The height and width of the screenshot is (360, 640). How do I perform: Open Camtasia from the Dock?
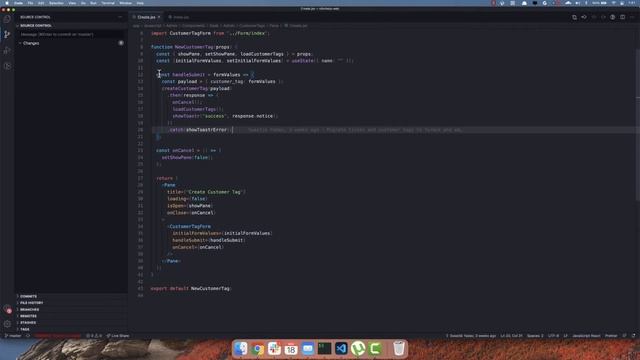pyautogui.click(x=375, y=349)
